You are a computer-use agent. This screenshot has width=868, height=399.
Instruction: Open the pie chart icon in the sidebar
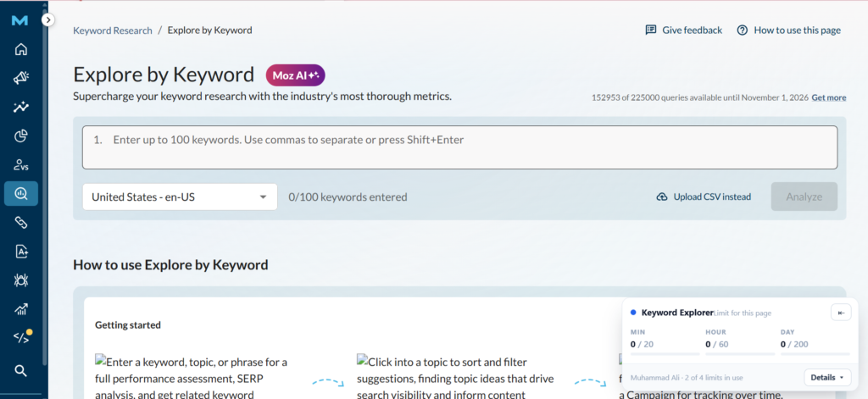tap(21, 136)
